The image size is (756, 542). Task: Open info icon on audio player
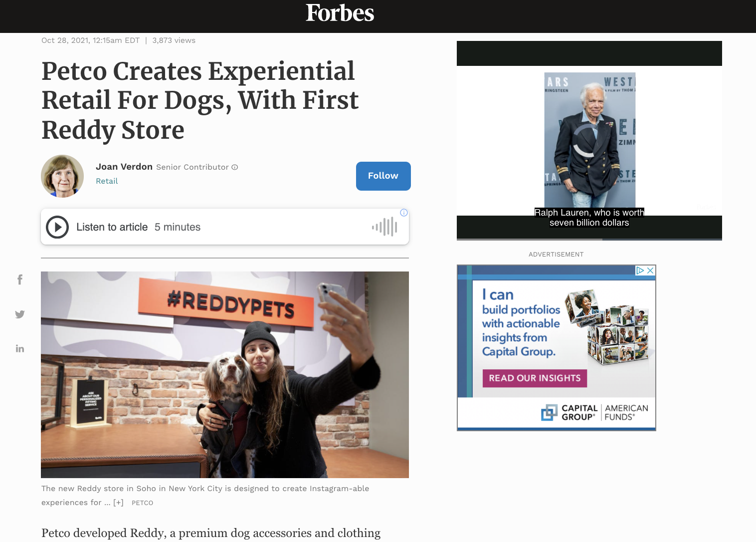tap(404, 213)
